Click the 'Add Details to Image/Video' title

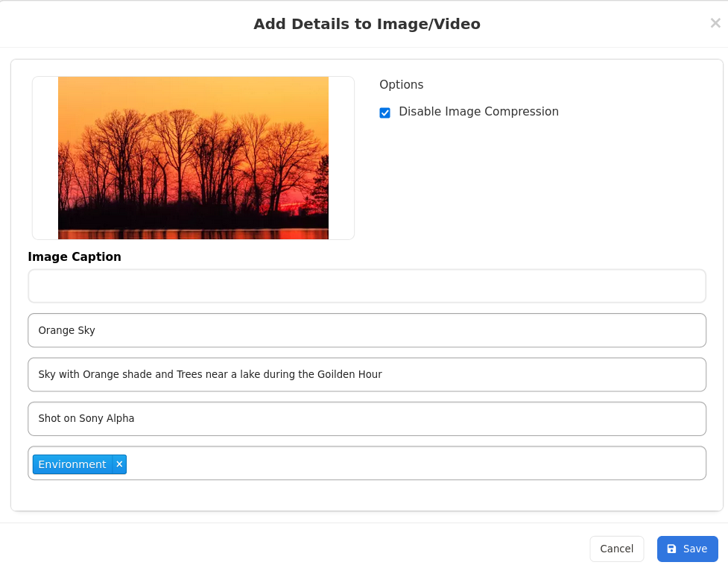point(367,24)
